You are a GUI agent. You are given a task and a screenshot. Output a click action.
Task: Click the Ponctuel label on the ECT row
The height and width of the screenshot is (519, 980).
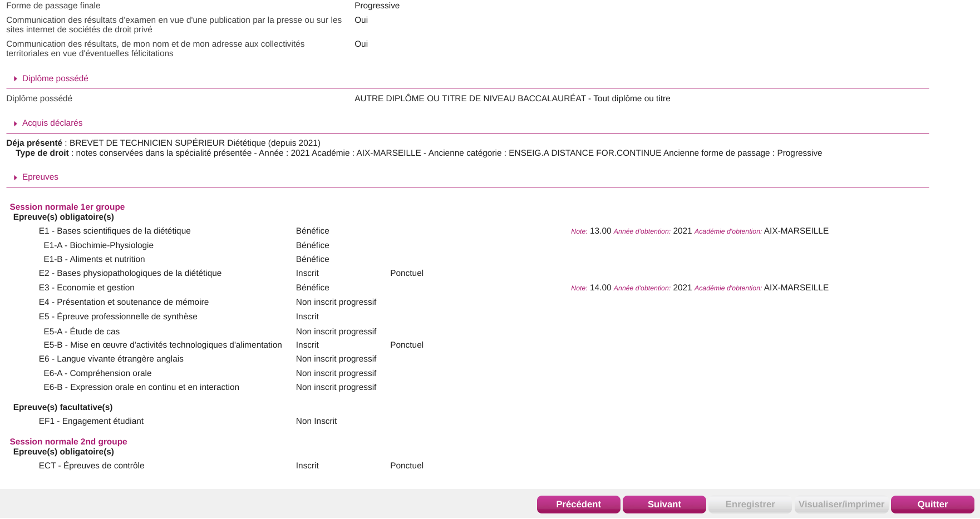pyautogui.click(x=406, y=466)
